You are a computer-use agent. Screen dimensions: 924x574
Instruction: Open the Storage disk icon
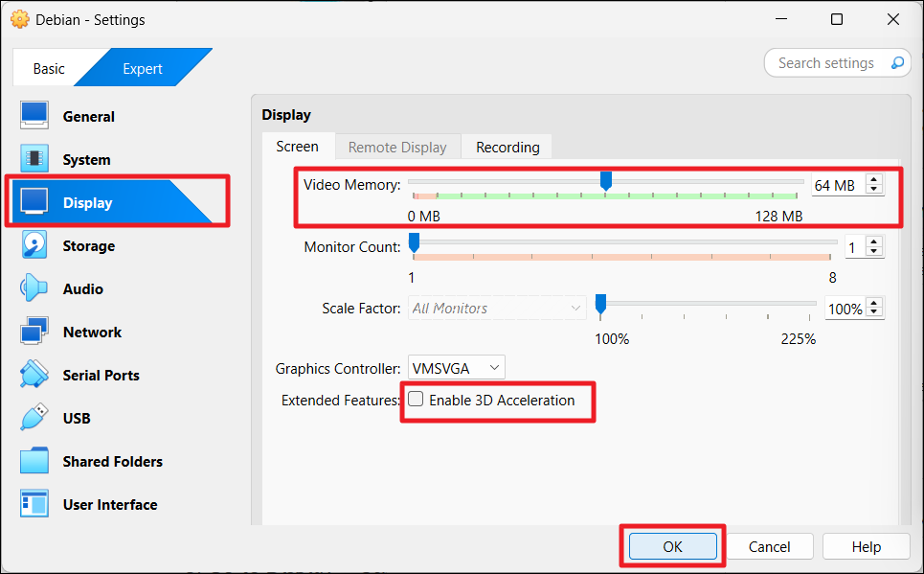[x=34, y=245]
